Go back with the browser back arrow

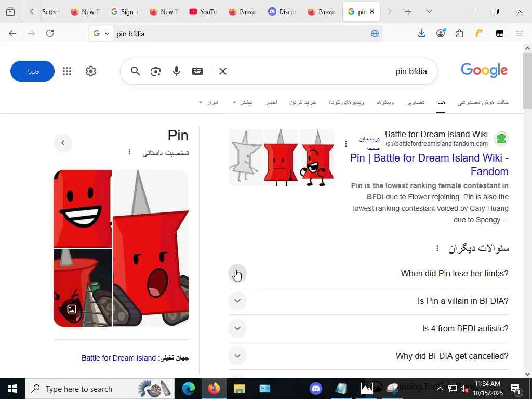click(x=12, y=33)
